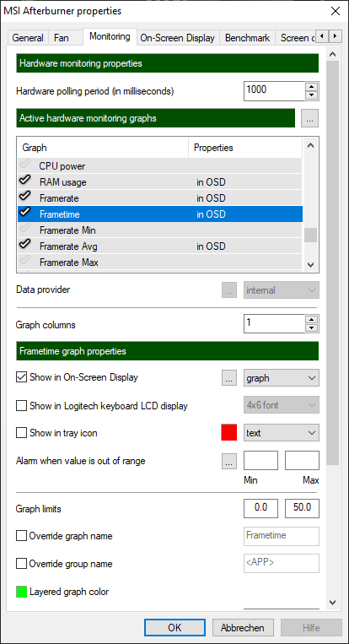Open the alarm options button
Screen dimensions: 349x644
point(229,461)
